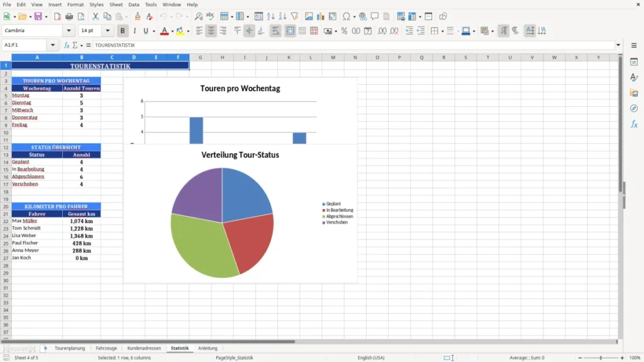Open the Gallery sidebar panel icon

(634, 93)
